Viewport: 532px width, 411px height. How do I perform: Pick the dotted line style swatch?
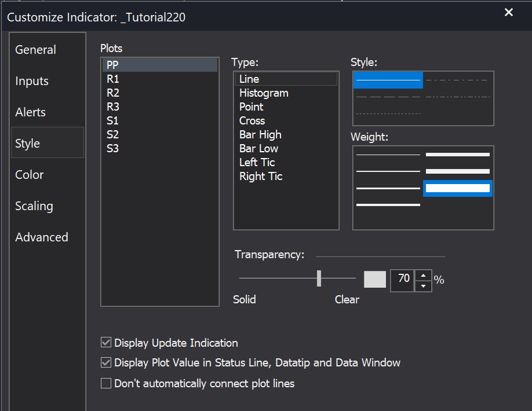click(x=388, y=113)
